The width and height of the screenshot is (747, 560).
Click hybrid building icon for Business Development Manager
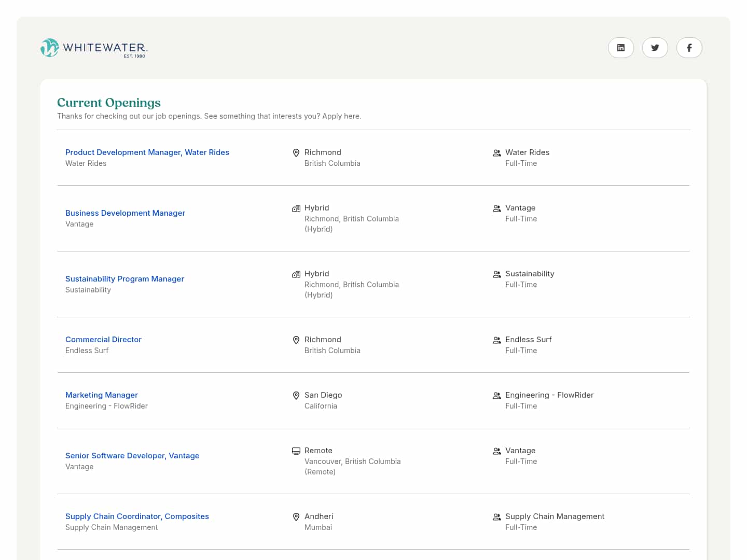(x=296, y=208)
